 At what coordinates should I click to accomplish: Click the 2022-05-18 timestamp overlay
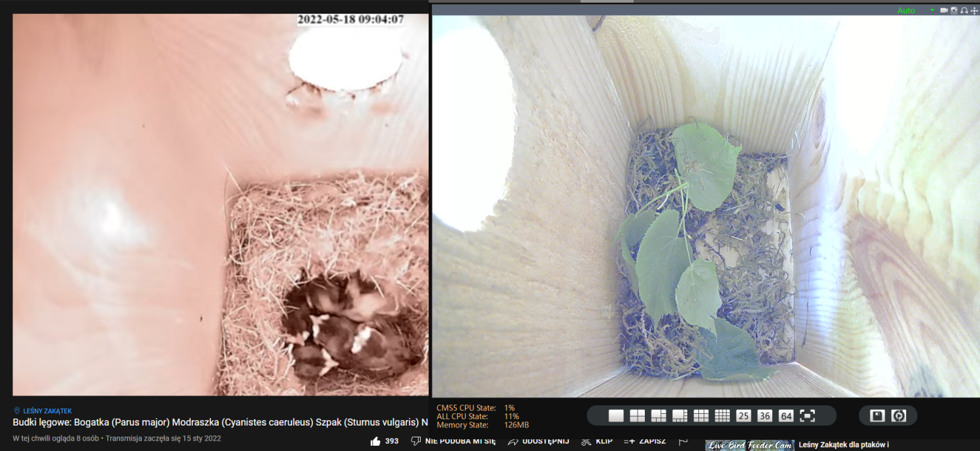tap(351, 20)
